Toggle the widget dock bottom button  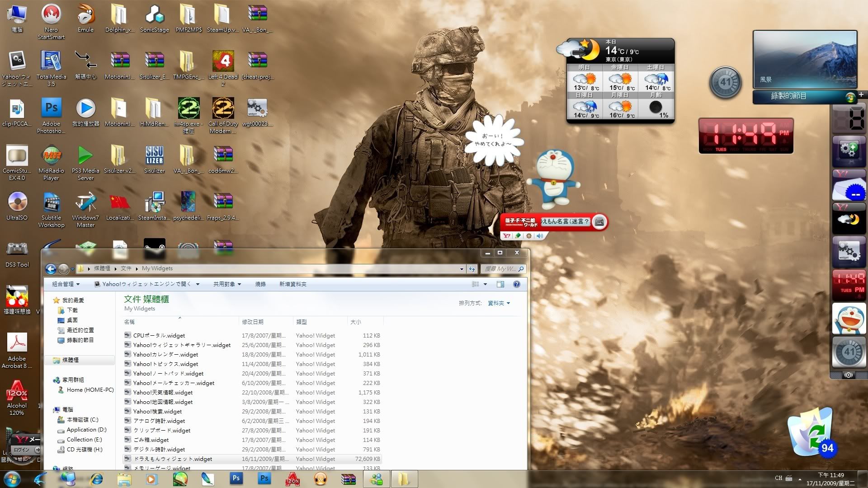pyautogui.click(x=848, y=375)
